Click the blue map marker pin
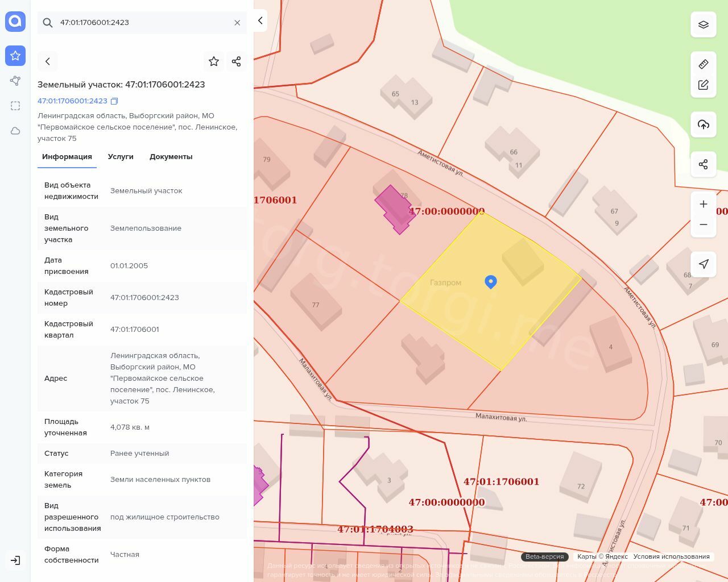 point(491,281)
